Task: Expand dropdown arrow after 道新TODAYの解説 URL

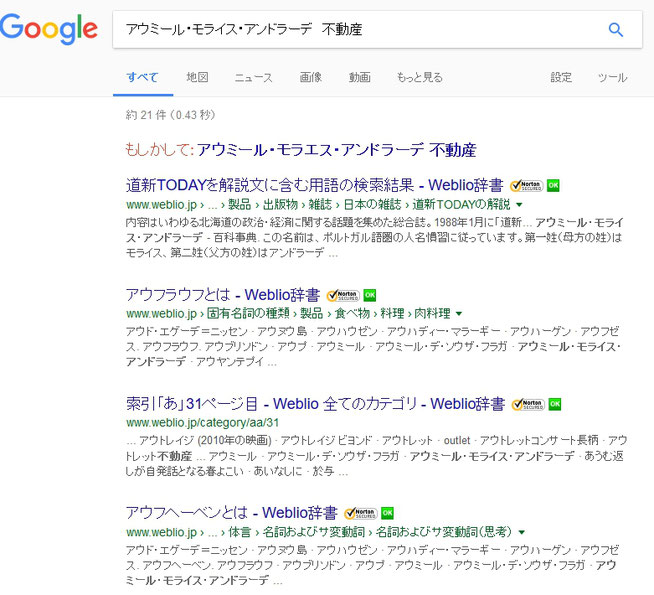Action: click(519, 205)
